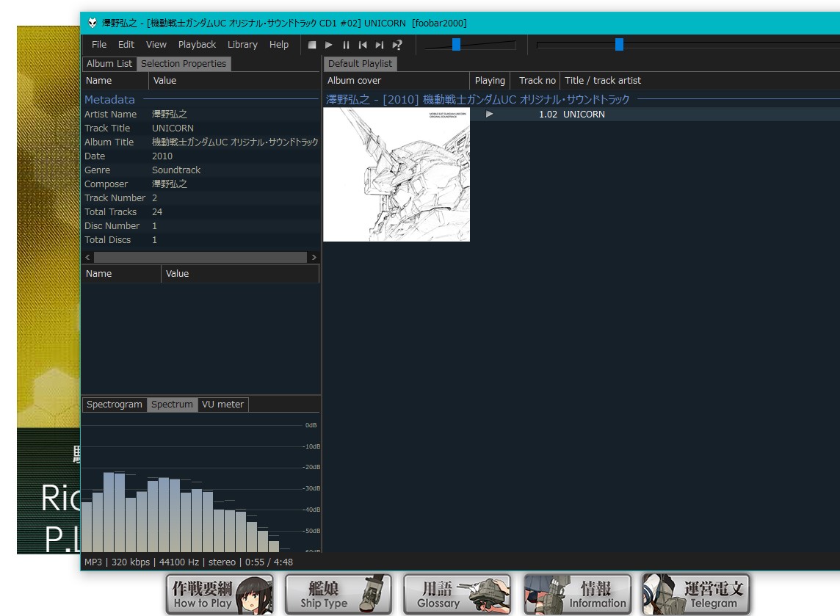Click the upper Value column header in properties
The height and width of the screenshot is (616, 840).
(x=234, y=80)
